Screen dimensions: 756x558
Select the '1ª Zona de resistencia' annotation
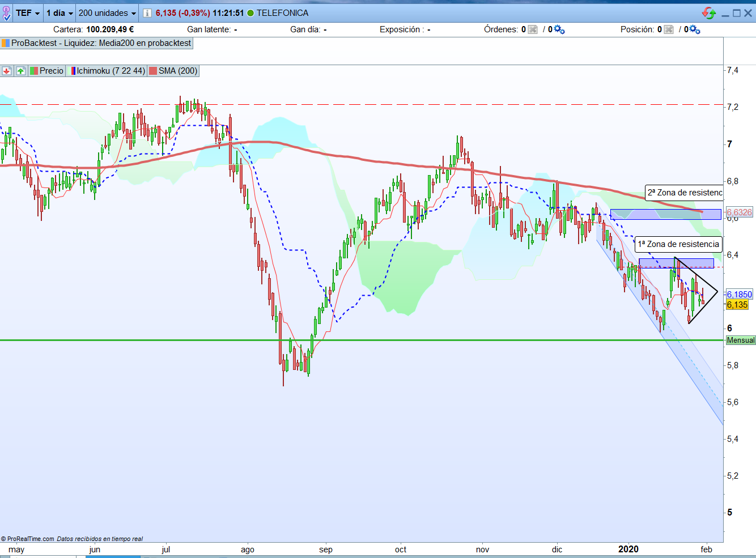[x=678, y=244]
